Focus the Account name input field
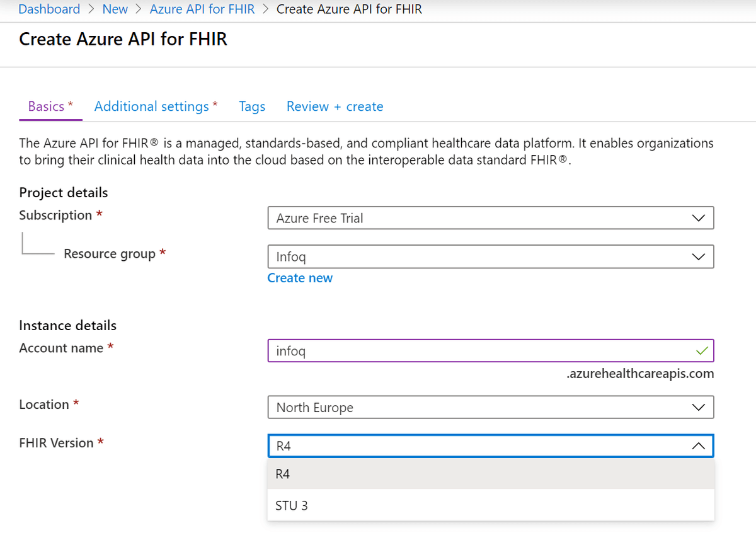The height and width of the screenshot is (533, 756). coord(491,350)
